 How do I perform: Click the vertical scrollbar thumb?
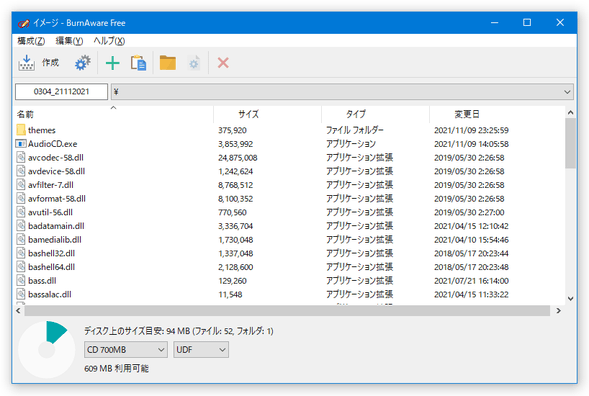570,143
